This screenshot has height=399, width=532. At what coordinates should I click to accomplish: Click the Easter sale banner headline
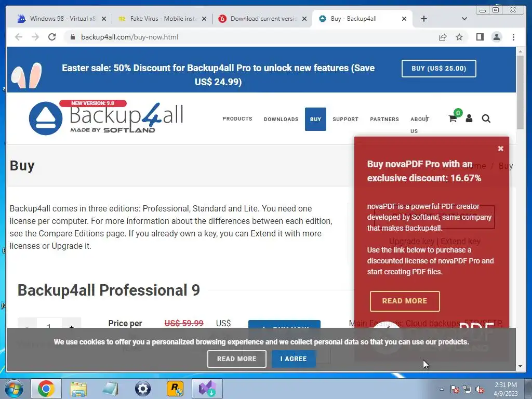[218, 75]
